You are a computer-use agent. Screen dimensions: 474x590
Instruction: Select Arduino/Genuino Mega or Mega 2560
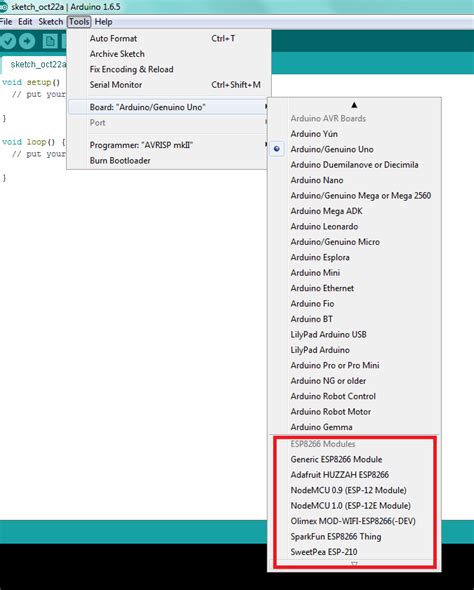tap(355, 195)
